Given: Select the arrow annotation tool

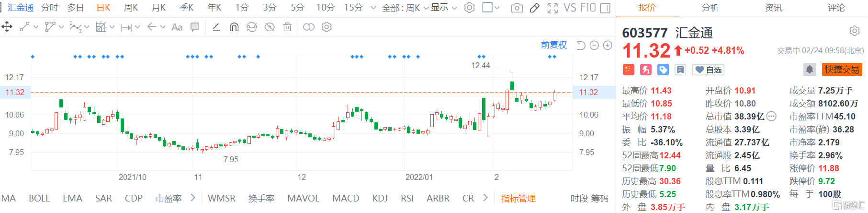Looking at the screenshot, I should 151,27.
